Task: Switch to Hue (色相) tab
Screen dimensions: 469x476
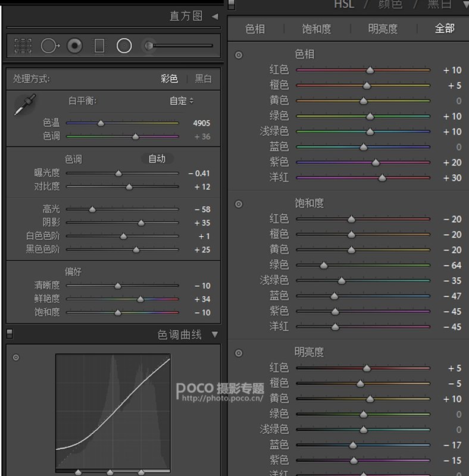Action: click(x=255, y=29)
